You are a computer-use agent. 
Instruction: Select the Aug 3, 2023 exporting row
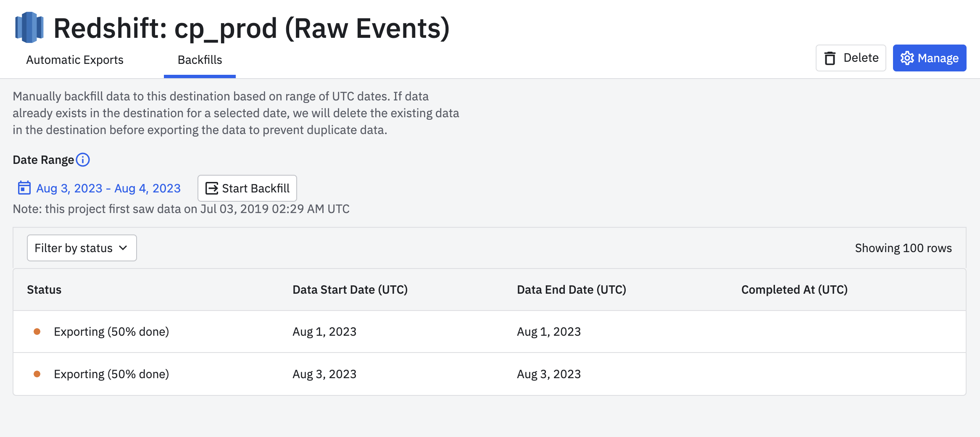[489, 374]
